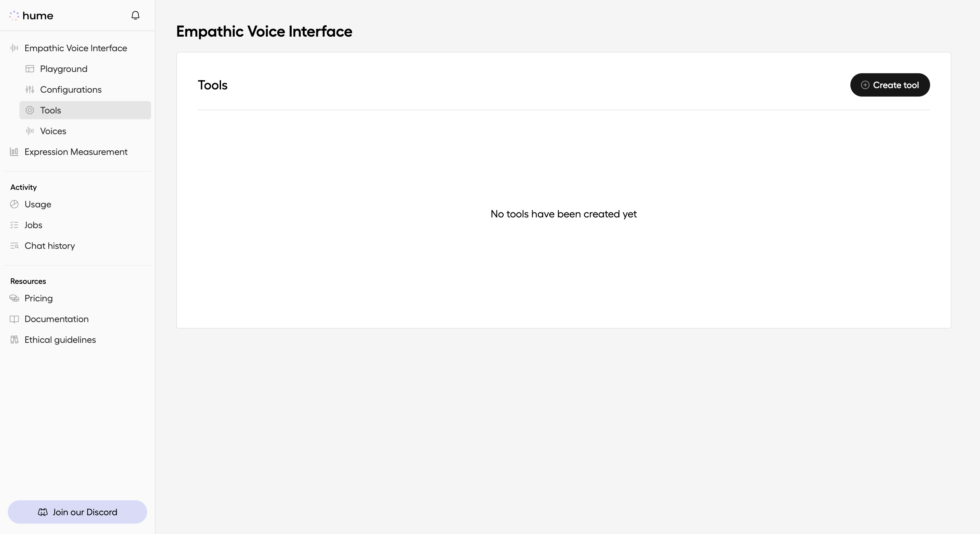Switch to the Voices page
The image size is (980, 534).
coord(53,131)
